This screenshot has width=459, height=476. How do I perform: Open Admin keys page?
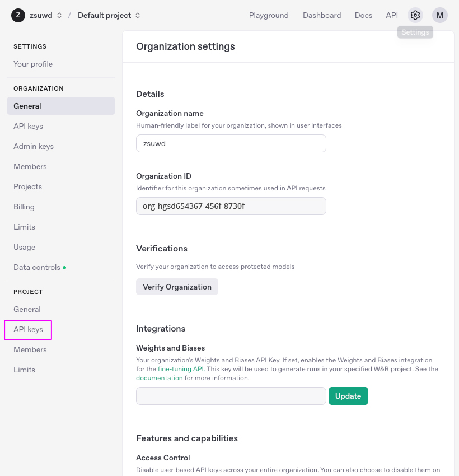point(34,146)
